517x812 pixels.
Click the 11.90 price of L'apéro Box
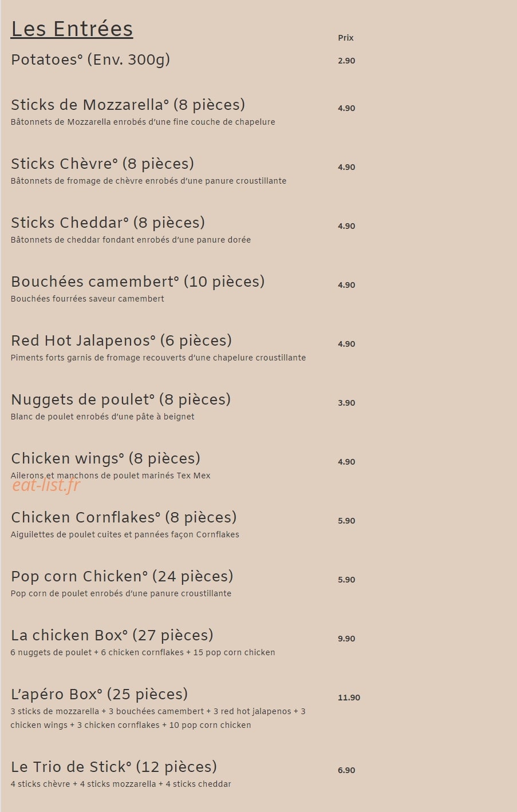349,698
